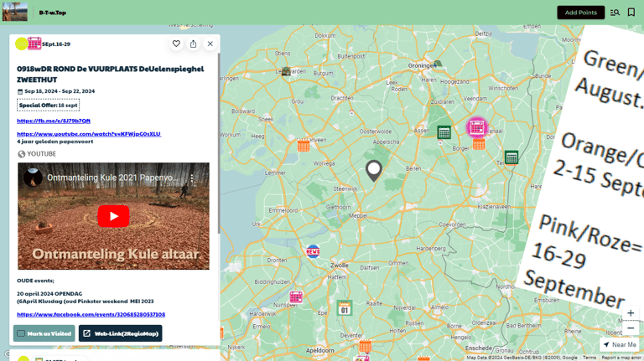Select the gray location pin near Steenwijk
The width and height of the screenshot is (644, 361).
pyautogui.click(x=374, y=171)
